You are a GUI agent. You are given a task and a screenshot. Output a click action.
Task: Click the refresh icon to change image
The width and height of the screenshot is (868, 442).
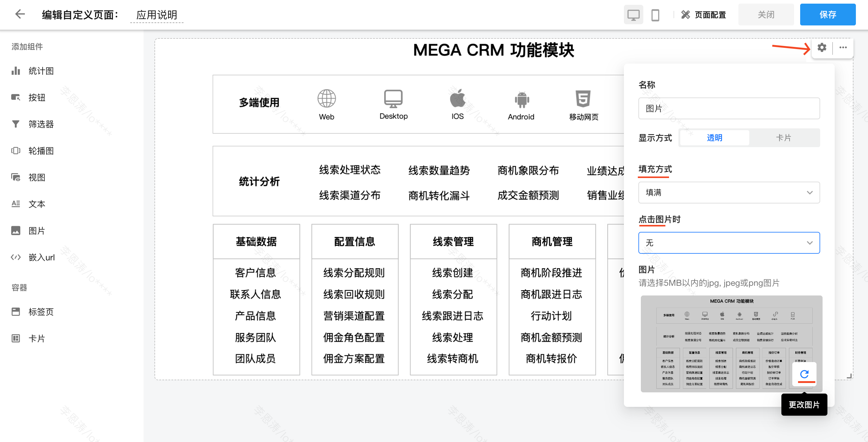pyautogui.click(x=804, y=374)
